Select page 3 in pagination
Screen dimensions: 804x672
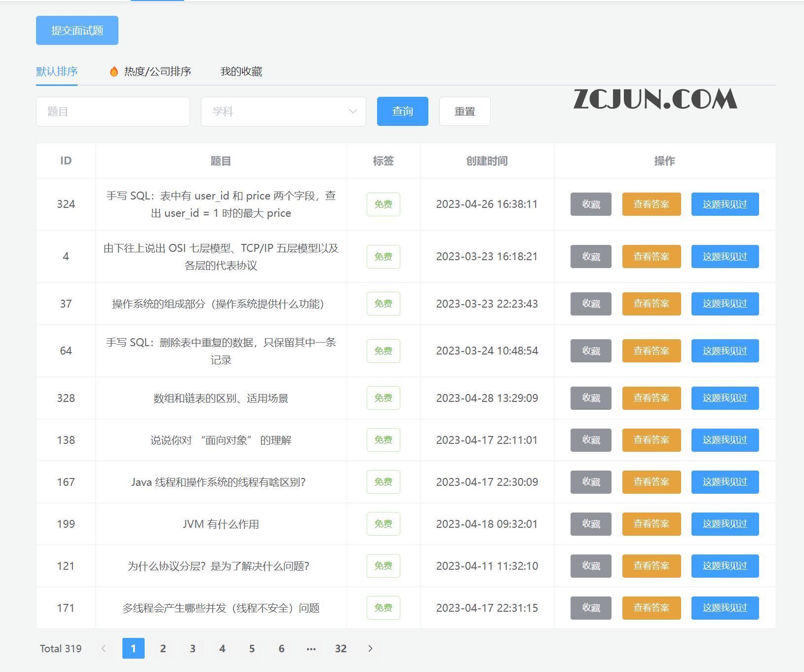point(192,649)
